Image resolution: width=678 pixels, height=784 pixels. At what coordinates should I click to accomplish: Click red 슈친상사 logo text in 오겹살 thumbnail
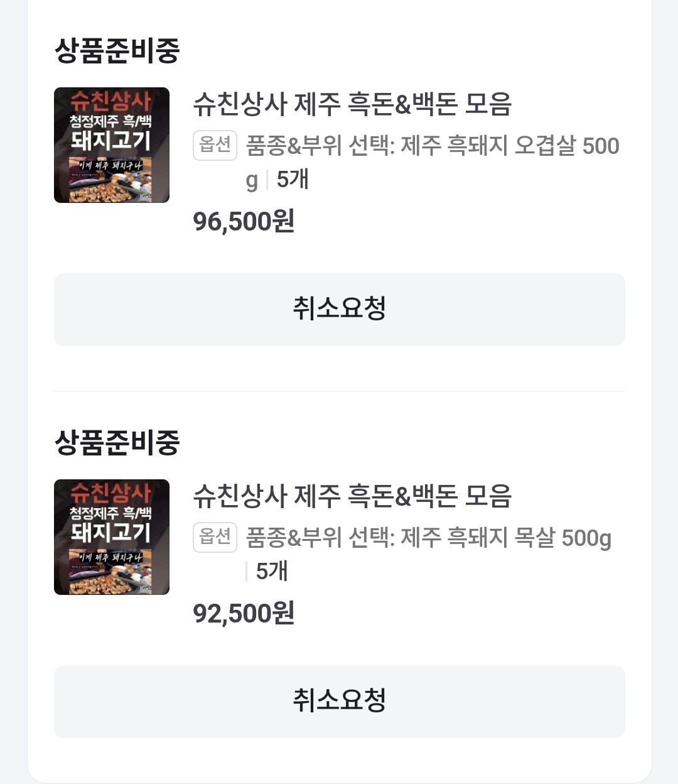coord(111,101)
